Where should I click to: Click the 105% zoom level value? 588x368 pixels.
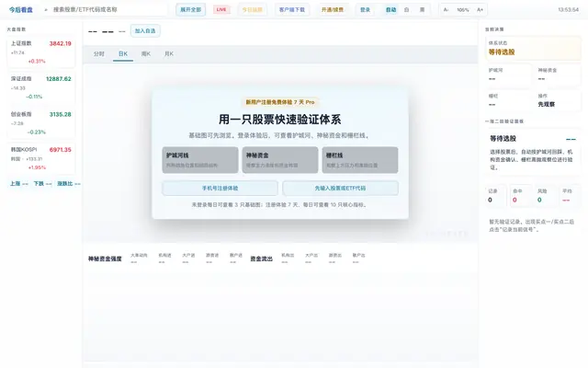[463, 10]
